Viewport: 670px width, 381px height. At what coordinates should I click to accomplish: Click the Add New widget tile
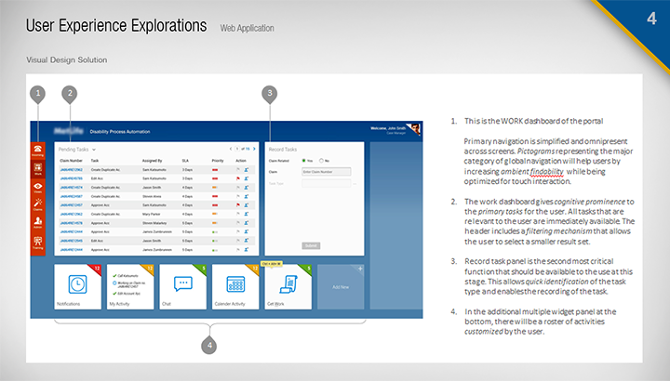(x=341, y=287)
